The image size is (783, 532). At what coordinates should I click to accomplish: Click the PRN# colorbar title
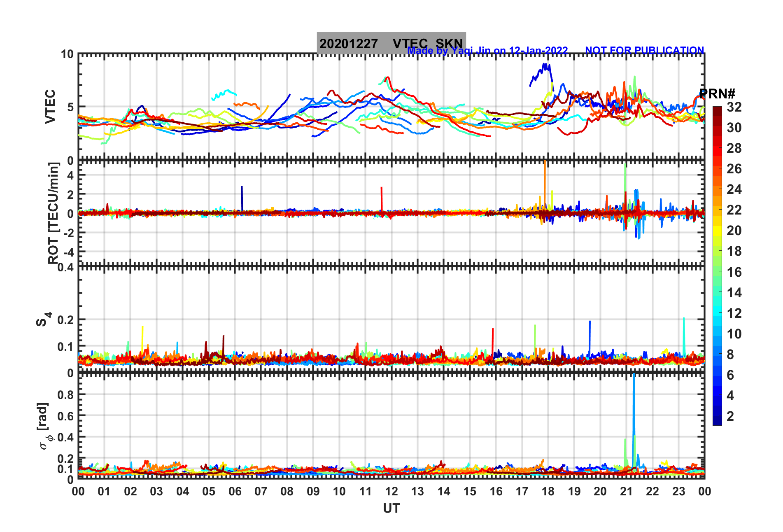717,93
